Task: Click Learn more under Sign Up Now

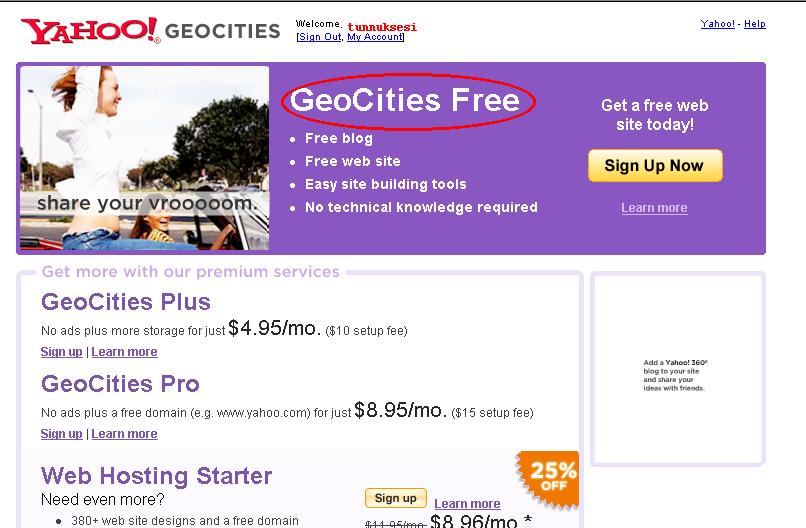Action: 654,208
